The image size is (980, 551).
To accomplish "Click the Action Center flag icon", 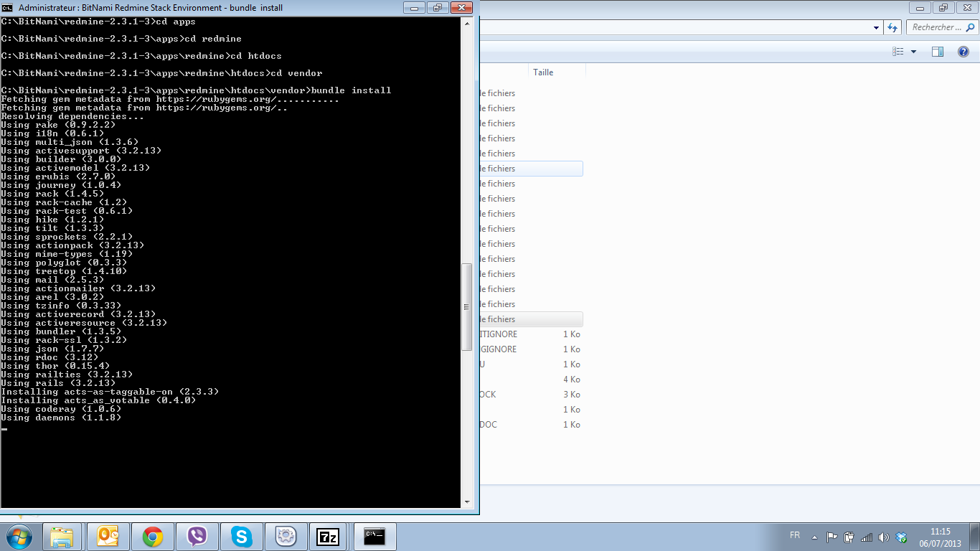I will [832, 537].
